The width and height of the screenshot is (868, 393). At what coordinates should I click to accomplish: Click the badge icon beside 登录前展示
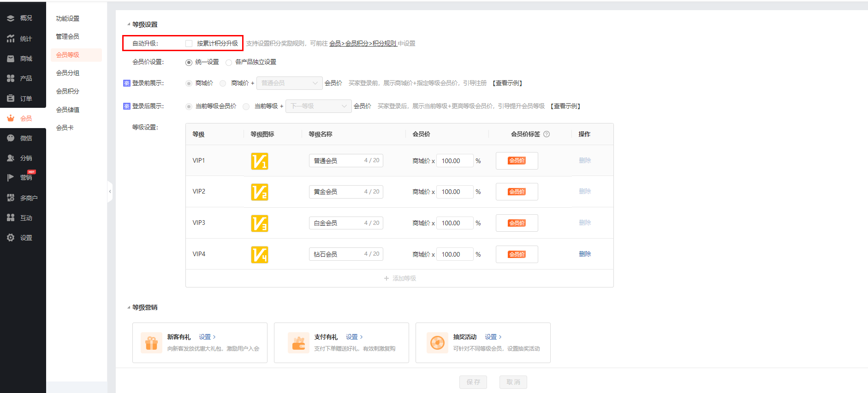pyautogui.click(x=127, y=83)
